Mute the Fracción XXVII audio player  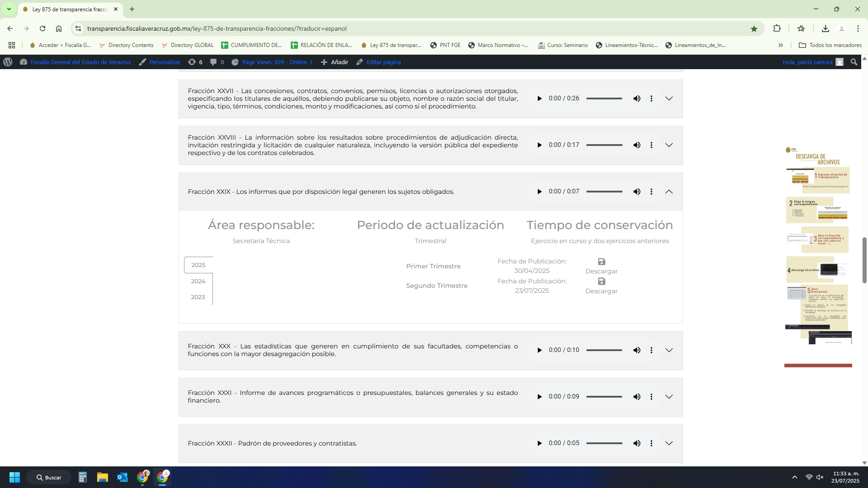point(637,99)
